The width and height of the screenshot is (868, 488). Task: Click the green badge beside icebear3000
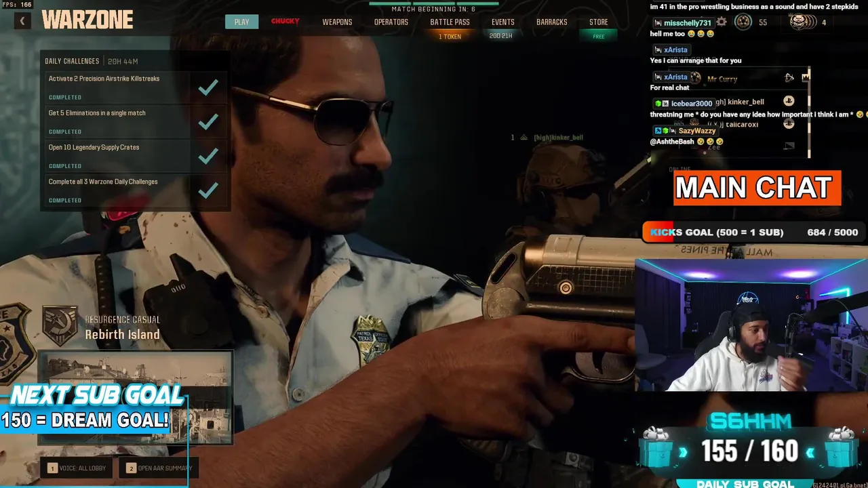(658, 104)
